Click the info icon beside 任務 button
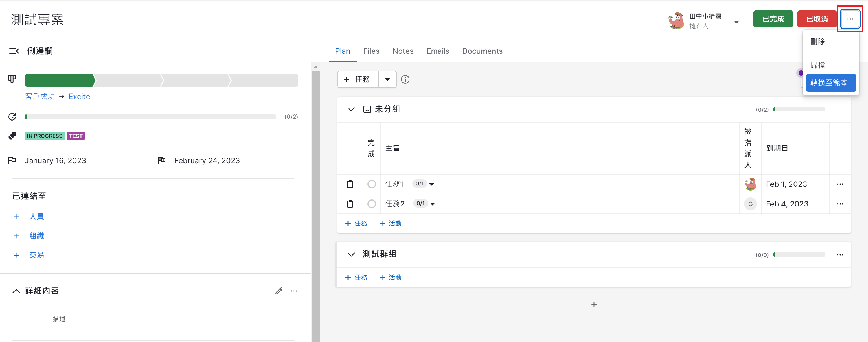 (x=405, y=80)
